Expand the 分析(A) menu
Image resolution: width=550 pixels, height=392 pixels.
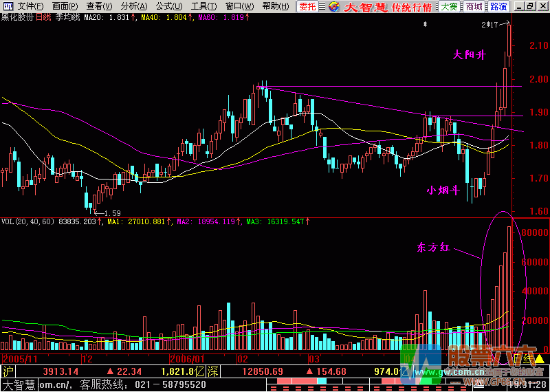click(133, 6)
